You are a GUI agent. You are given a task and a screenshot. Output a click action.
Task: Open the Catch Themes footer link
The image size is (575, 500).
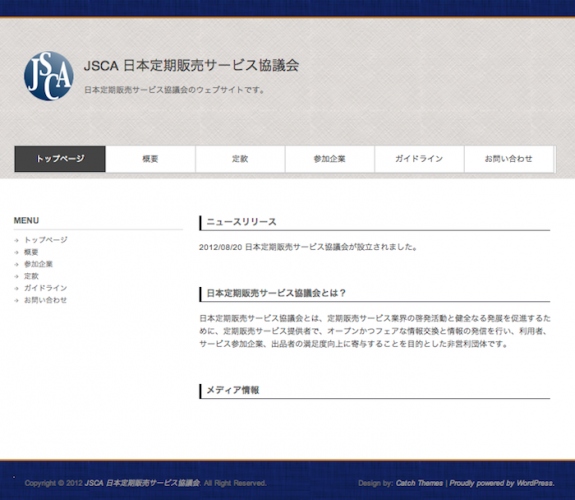tap(420, 483)
